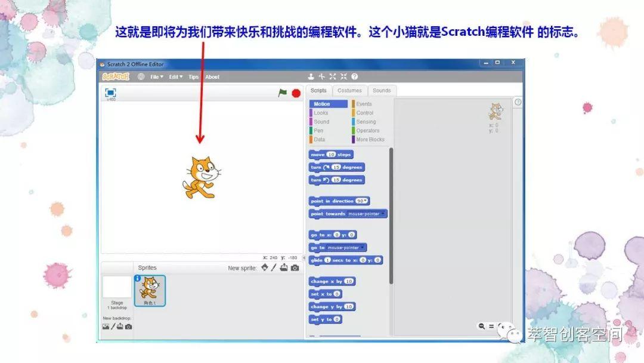Viewport: 644px width, 363px height.
Task: Open the Tips menu item
Action: point(193,77)
